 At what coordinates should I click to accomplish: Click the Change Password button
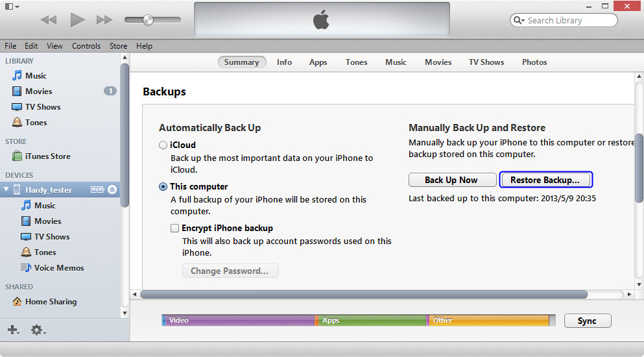tap(230, 271)
